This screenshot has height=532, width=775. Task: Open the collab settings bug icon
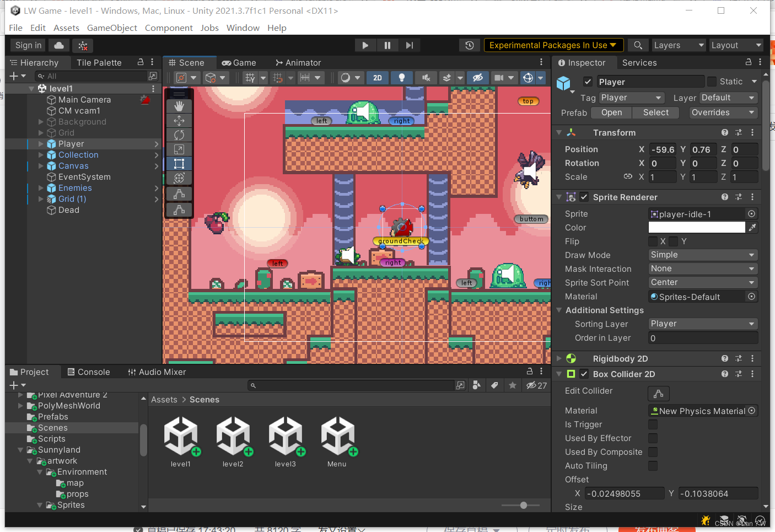[83, 45]
